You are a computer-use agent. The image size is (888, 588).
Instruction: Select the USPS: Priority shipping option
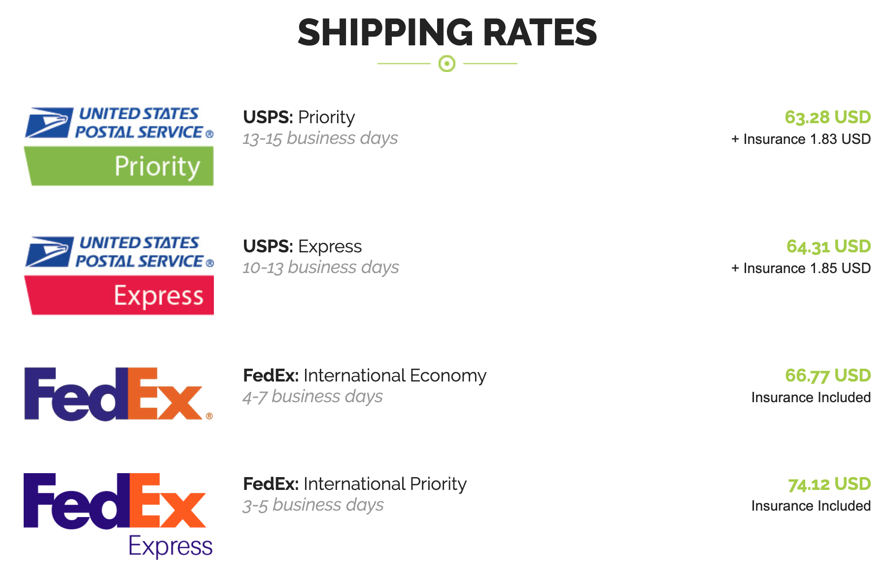[299, 117]
